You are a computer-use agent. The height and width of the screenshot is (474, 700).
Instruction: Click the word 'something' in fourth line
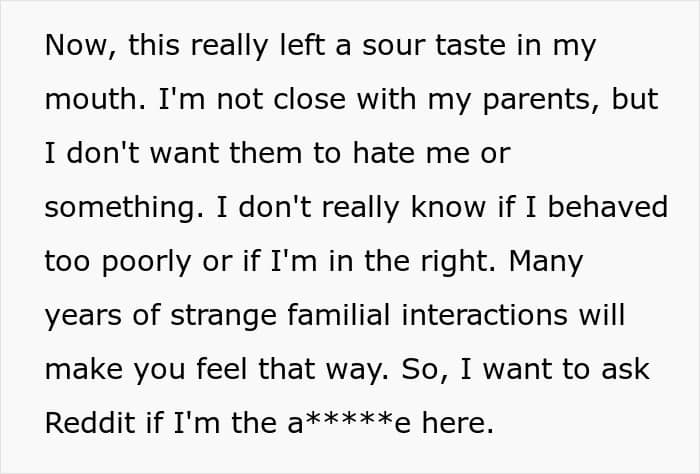120,209
